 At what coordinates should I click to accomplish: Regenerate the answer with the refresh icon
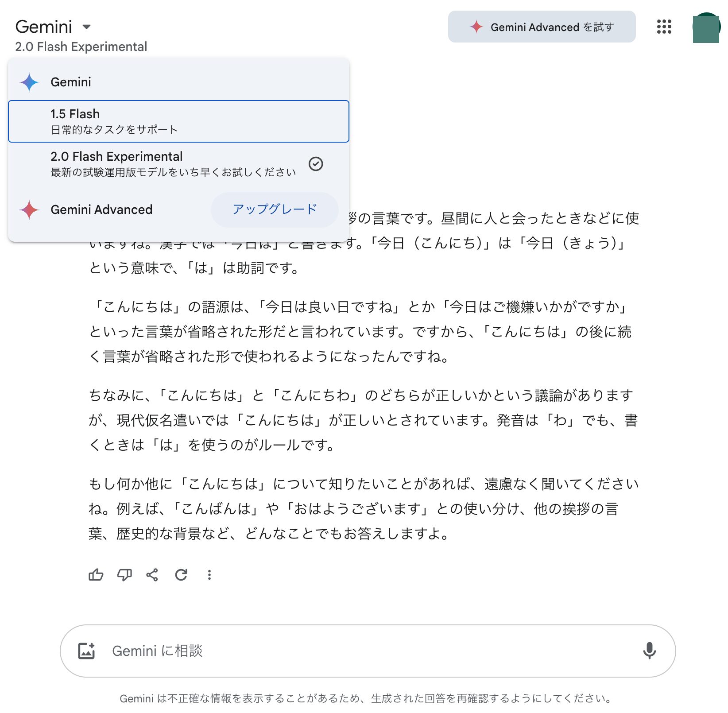[x=181, y=575]
